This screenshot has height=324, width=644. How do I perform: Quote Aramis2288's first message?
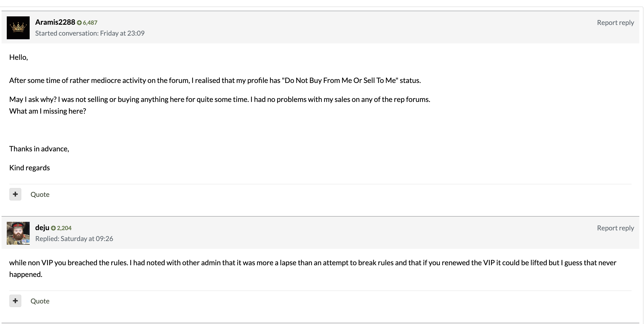pos(40,195)
